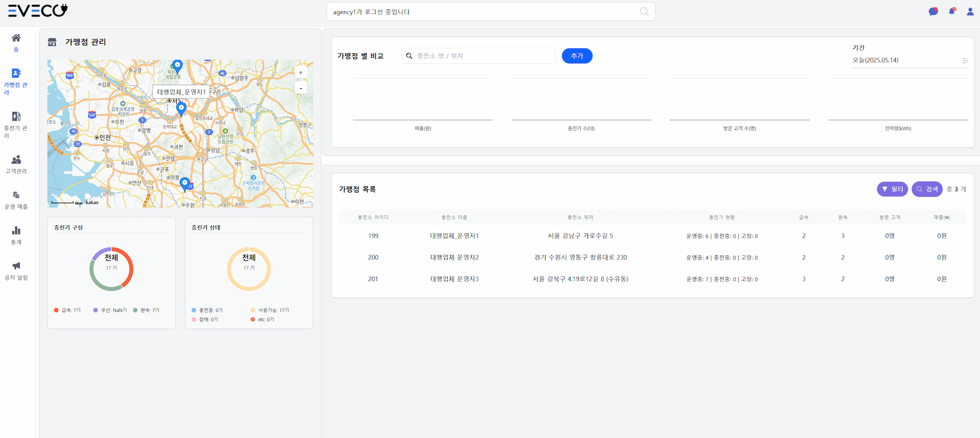
Task: Click the map pin under 대행업체_운영자1 label
Action: pyautogui.click(x=181, y=109)
